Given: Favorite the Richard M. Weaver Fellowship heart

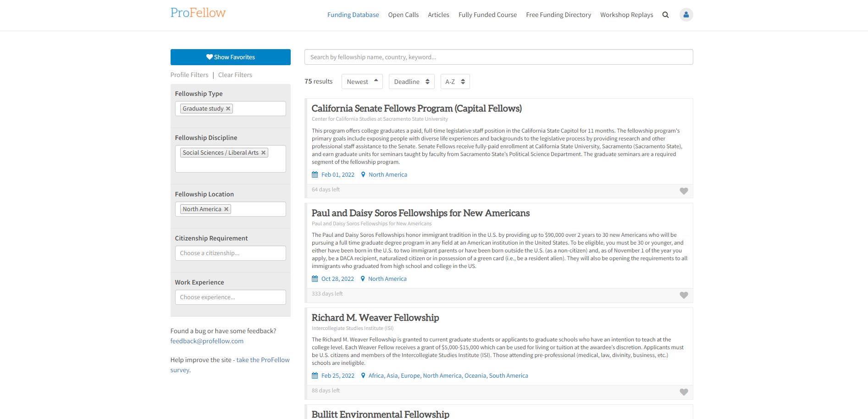Looking at the screenshot, I should 684,392.
